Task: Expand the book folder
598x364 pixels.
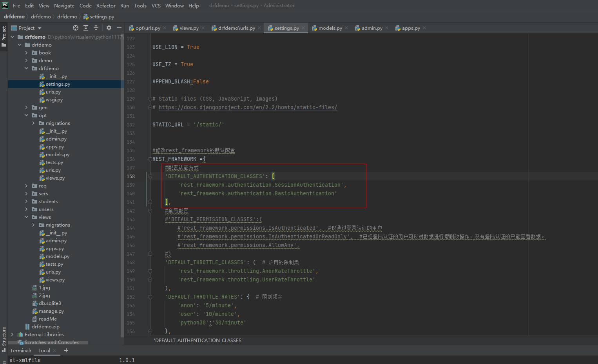Action: 26,52
